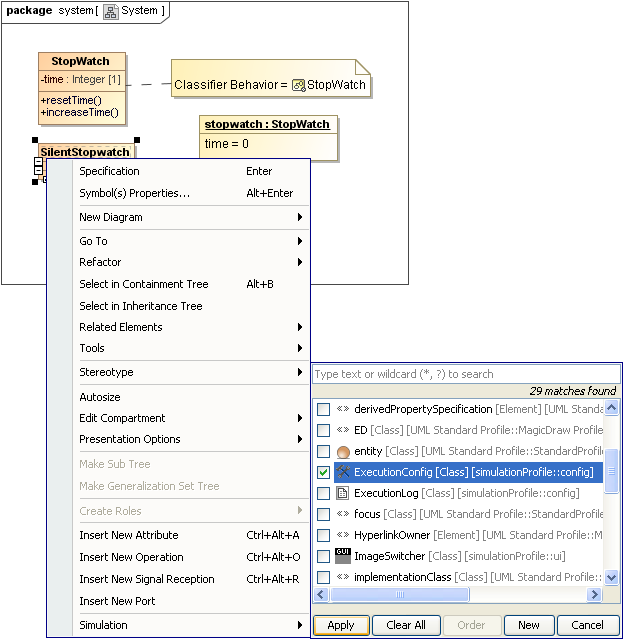The image size is (623, 640).
Task: Check the HyperlinkOwner checkbox
Action: click(x=323, y=535)
